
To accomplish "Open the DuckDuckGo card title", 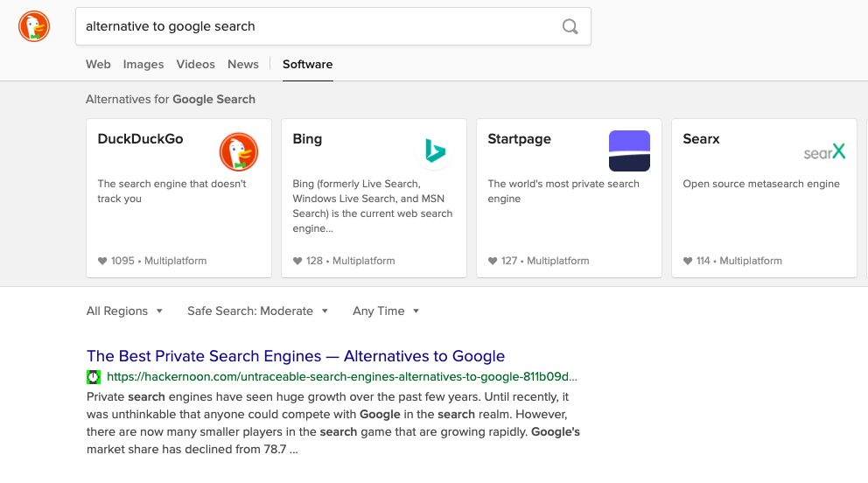I will 140,139.
